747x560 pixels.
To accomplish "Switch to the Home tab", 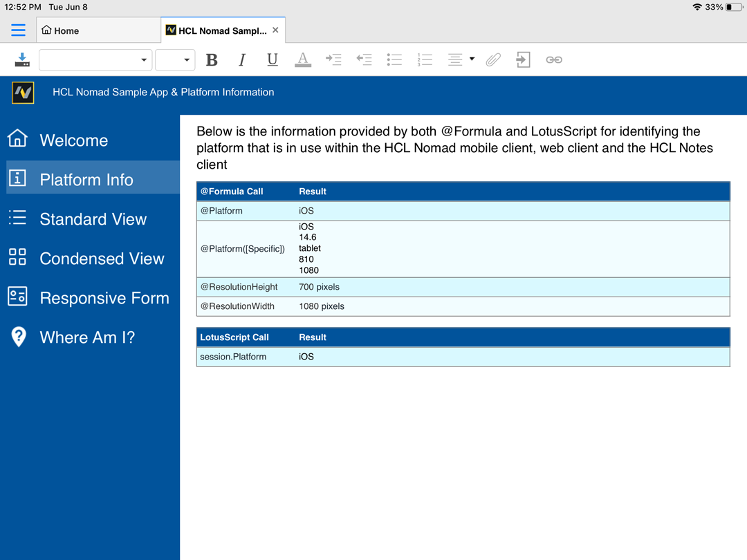I will (99, 30).
